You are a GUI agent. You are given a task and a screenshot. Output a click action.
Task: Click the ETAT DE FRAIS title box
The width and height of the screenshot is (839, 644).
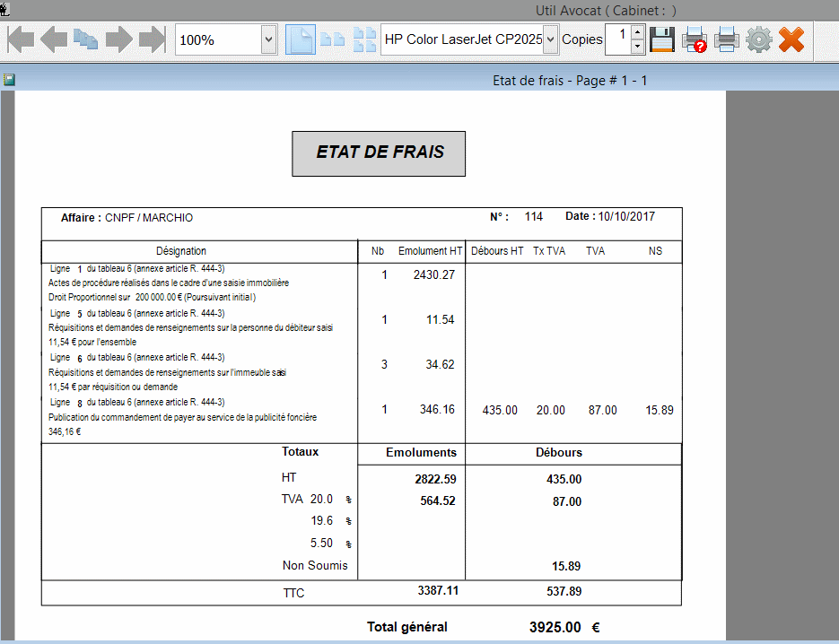(379, 153)
